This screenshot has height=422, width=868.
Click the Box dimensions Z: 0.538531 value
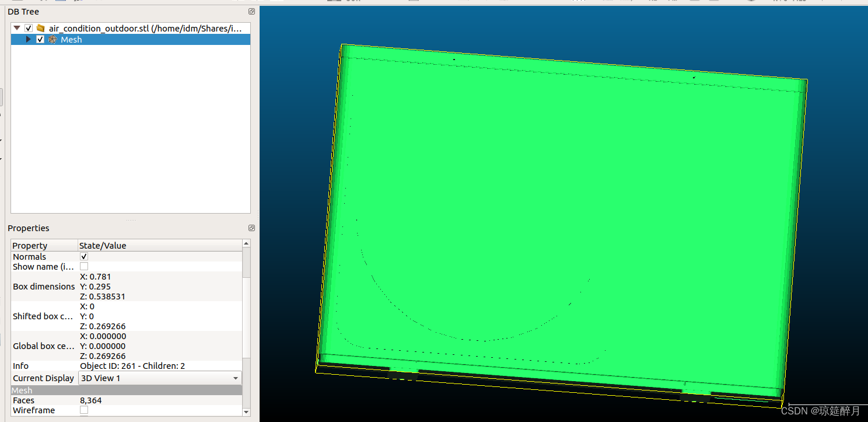(x=103, y=297)
